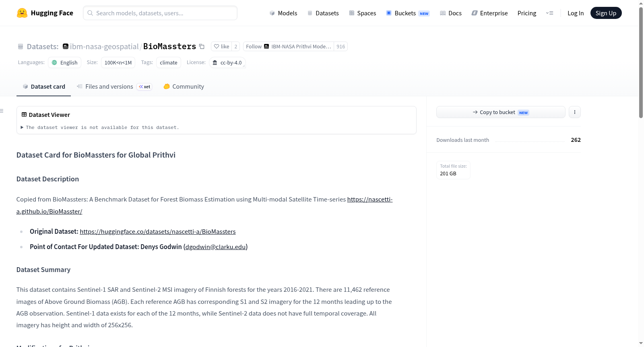The image size is (644, 347).
Task: Click the Dataset Description heading
Action: pyautogui.click(x=47, y=179)
